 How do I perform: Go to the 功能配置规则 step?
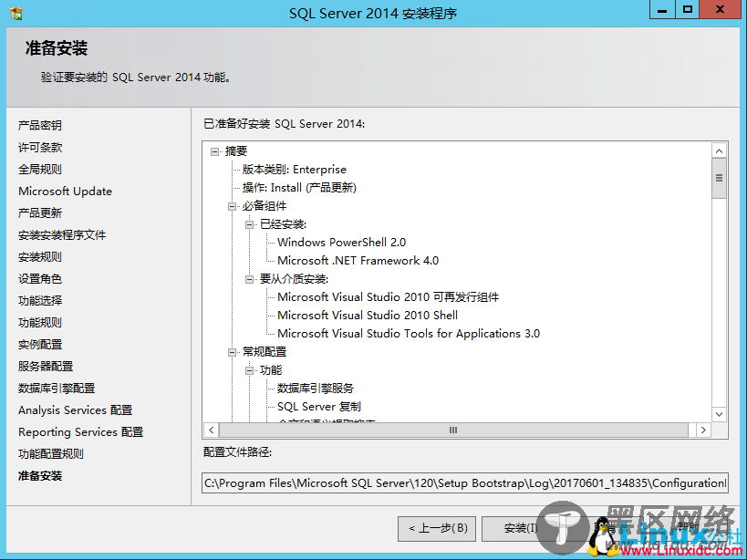51,454
